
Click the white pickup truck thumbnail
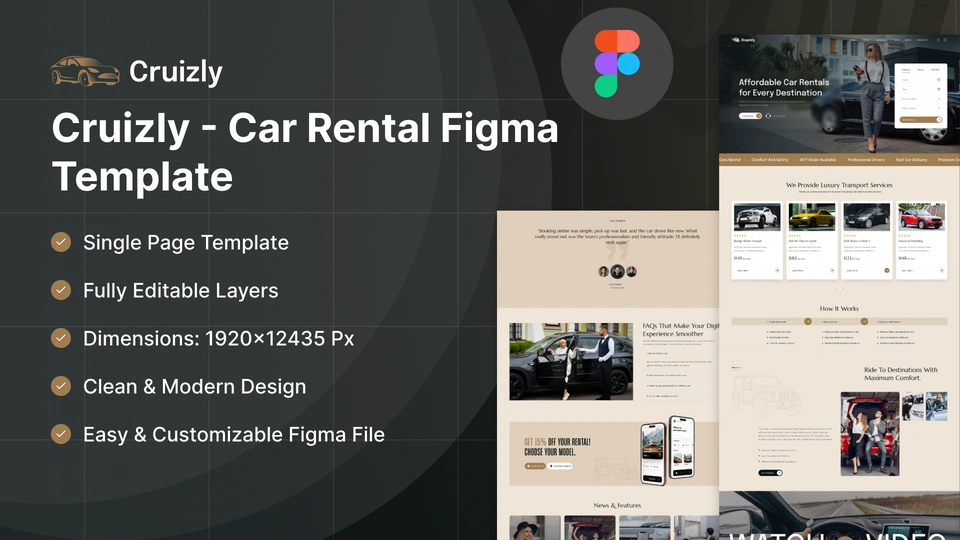[757, 217]
